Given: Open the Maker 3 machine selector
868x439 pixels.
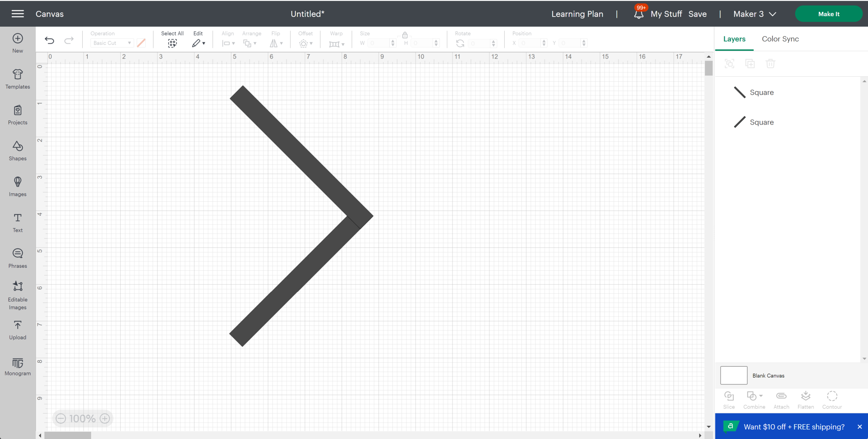Looking at the screenshot, I should (755, 14).
